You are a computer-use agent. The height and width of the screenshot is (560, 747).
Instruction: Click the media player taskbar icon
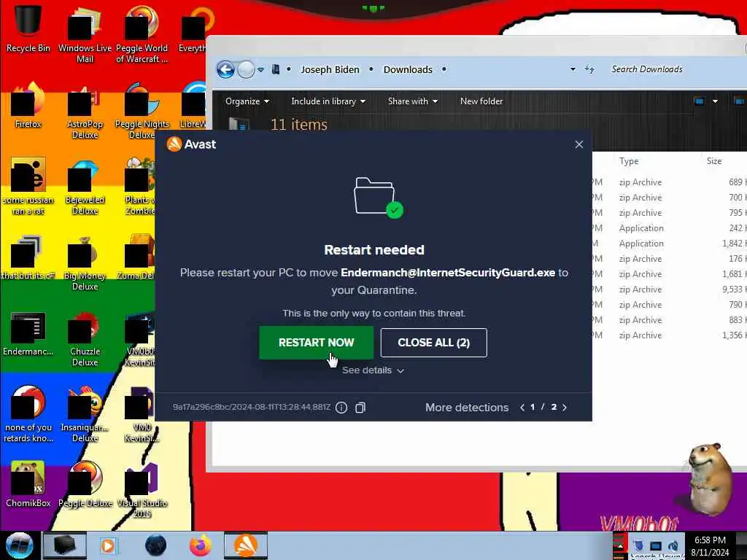(x=108, y=545)
